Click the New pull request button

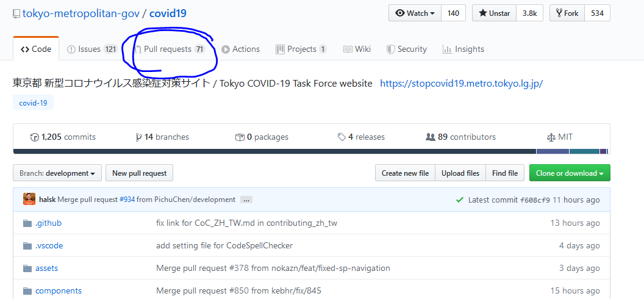[139, 173]
